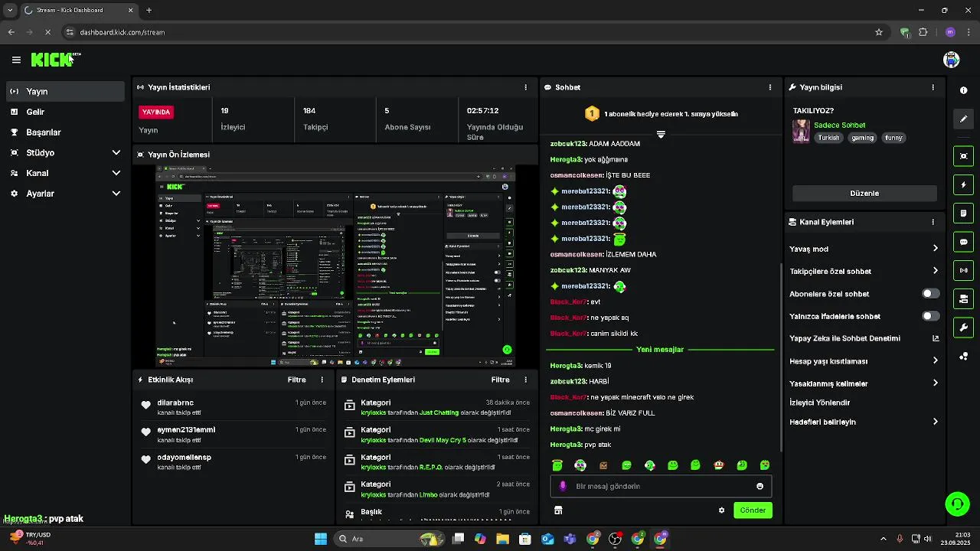This screenshot has height=551, width=980.
Task: Toggle Abonelere özel sohbet switch
Action: coord(930,294)
